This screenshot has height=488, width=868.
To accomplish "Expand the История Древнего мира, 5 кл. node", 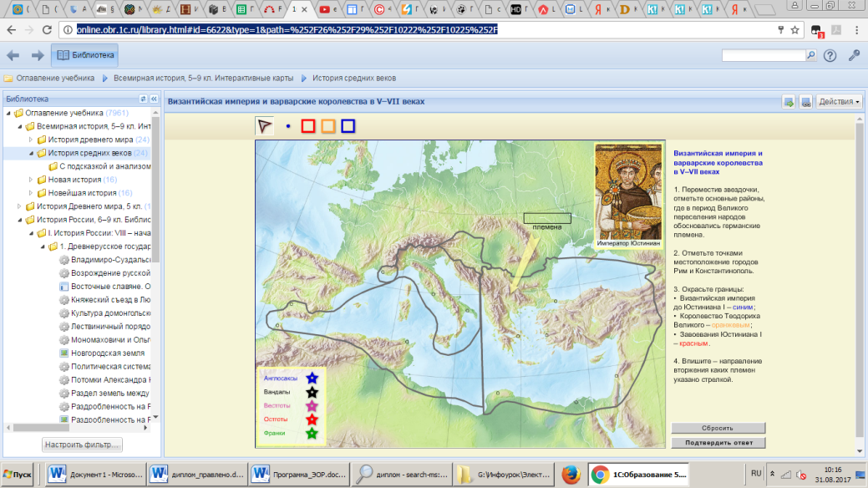I will 20,206.
